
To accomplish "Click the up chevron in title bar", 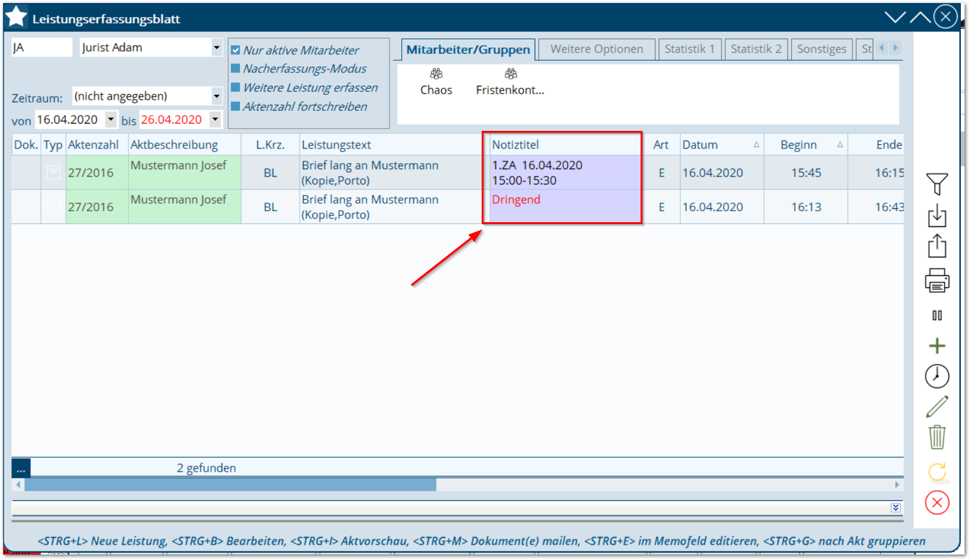I will [920, 17].
